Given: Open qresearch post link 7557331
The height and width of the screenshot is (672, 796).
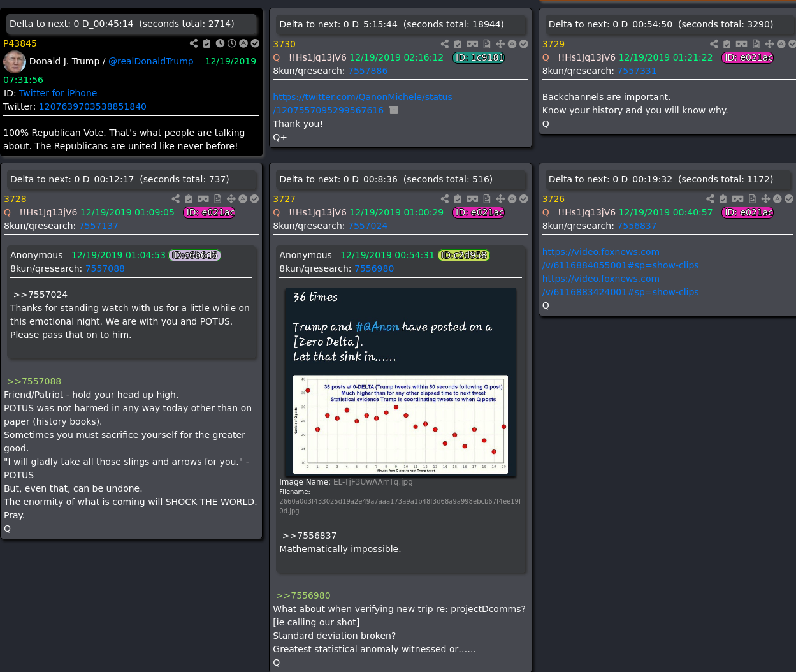Looking at the screenshot, I should [x=637, y=71].
